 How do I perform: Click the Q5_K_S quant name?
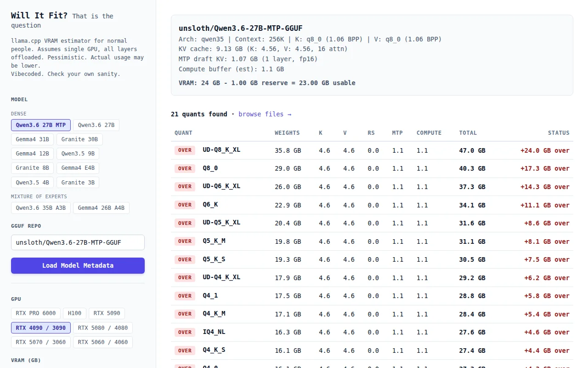tap(214, 259)
